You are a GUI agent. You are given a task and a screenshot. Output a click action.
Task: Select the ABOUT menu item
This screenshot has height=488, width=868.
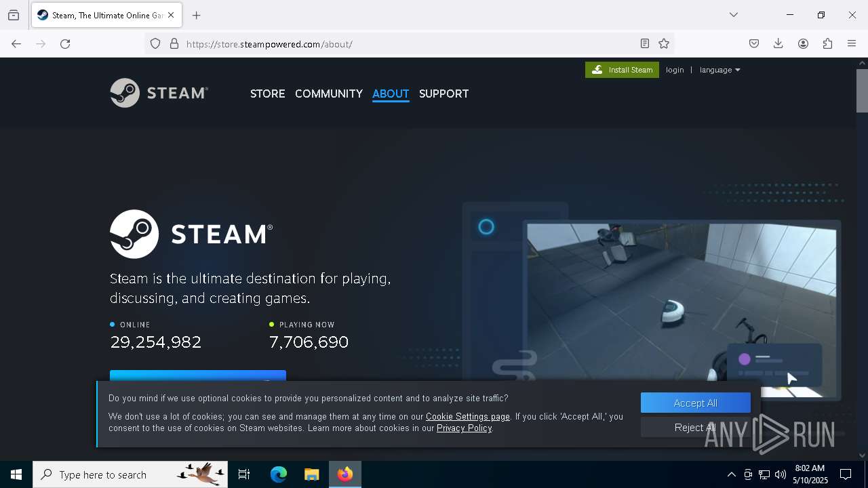coord(391,94)
